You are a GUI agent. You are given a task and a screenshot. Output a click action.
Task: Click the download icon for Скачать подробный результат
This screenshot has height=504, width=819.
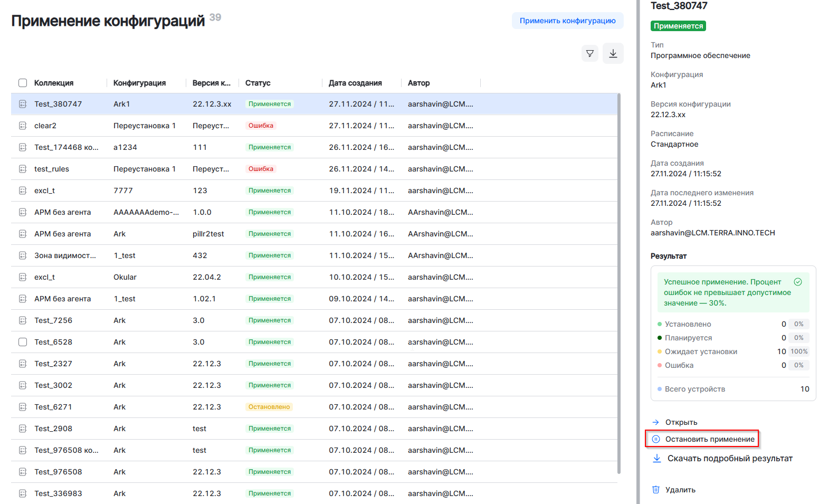pos(657,458)
